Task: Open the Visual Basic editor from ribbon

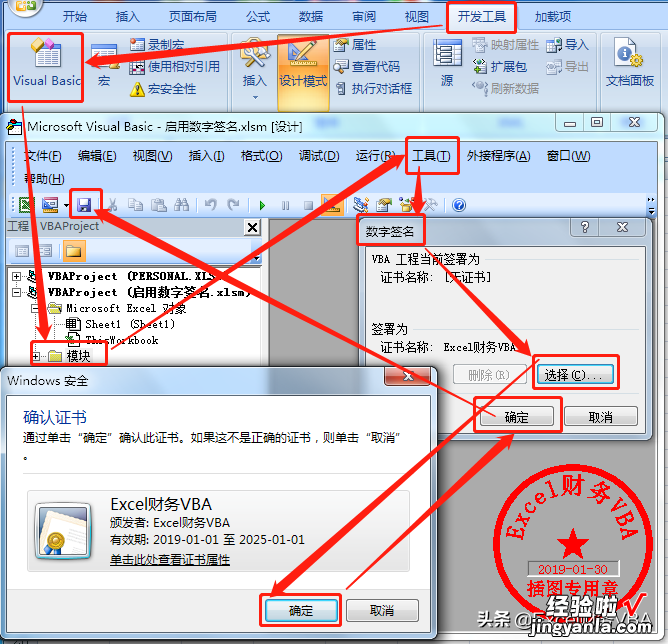Action: coord(46,65)
